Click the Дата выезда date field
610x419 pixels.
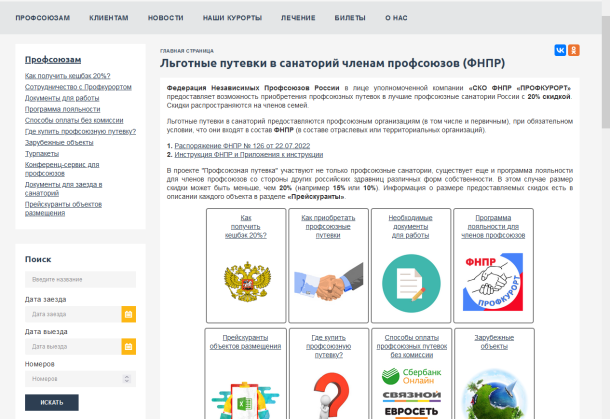73,346
